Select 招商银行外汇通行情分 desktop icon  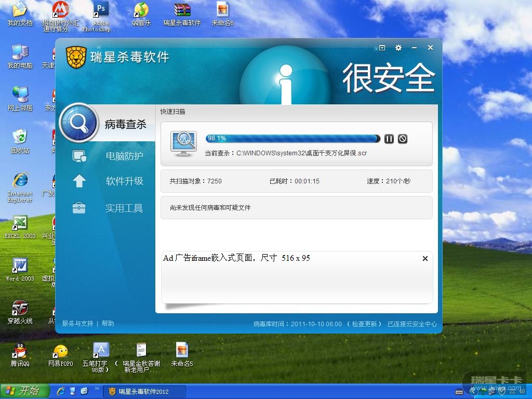click(x=60, y=16)
